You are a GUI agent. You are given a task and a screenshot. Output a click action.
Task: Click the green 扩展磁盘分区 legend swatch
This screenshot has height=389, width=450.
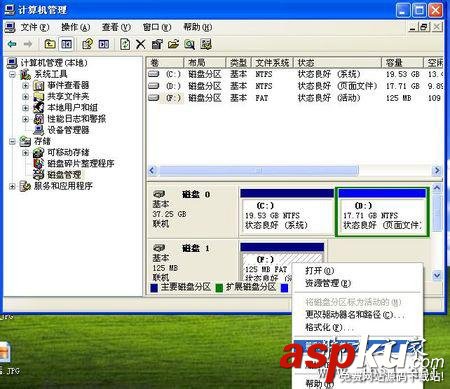219,288
